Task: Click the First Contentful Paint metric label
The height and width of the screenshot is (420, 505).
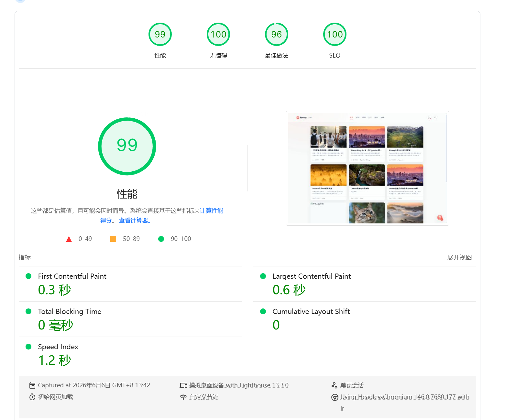Action: pyautogui.click(x=72, y=276)
